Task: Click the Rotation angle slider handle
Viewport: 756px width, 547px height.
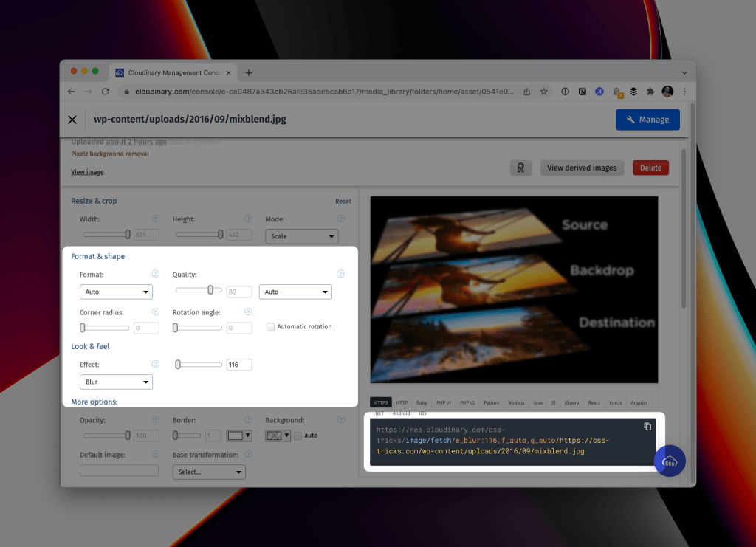Action: pos(176,328)
